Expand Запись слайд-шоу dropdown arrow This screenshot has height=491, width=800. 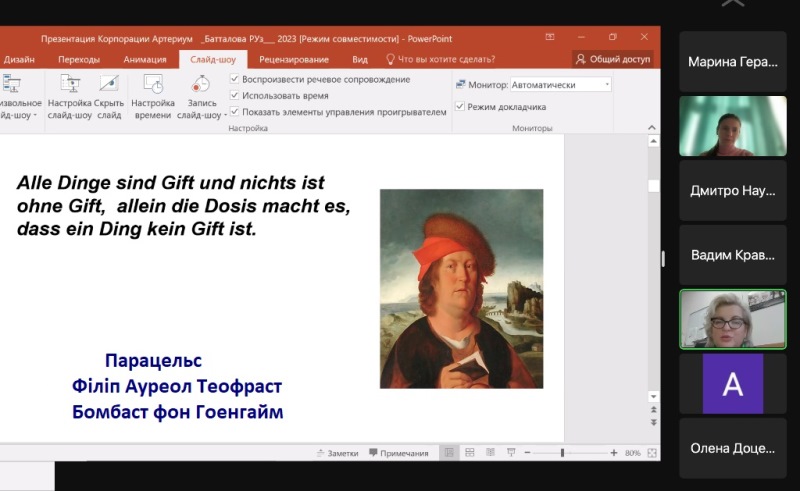click(x=227, y=115)
